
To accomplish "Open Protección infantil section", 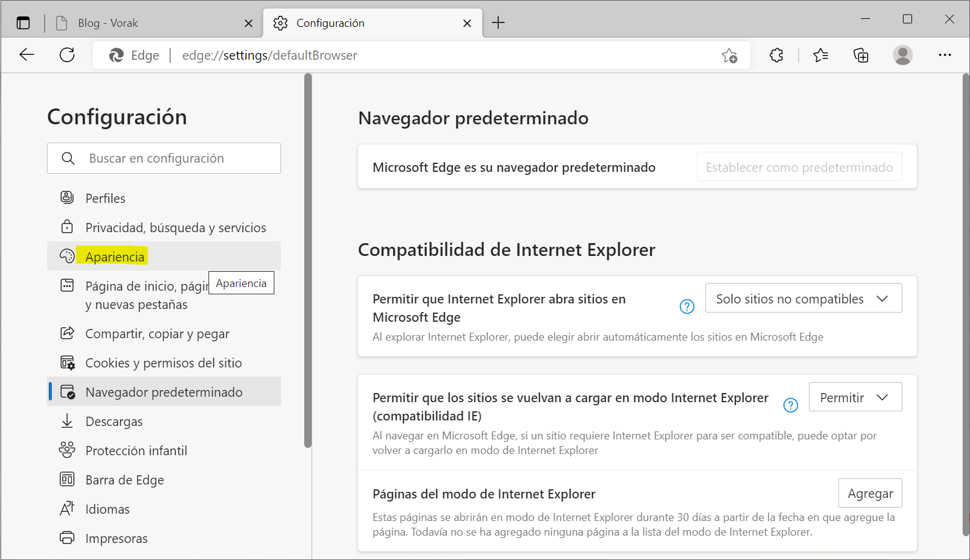I will (x=164, y=450).
